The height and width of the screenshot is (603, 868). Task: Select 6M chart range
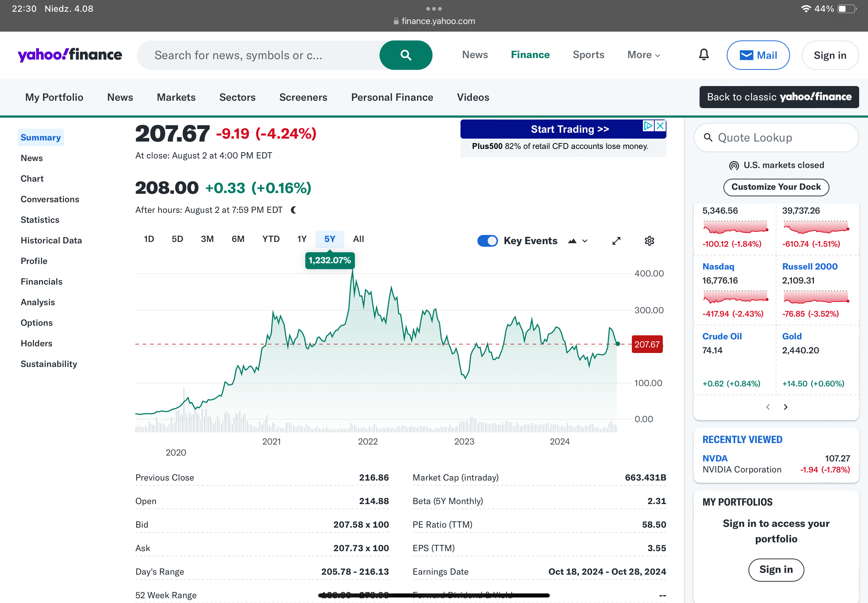[x=238, y=239]
